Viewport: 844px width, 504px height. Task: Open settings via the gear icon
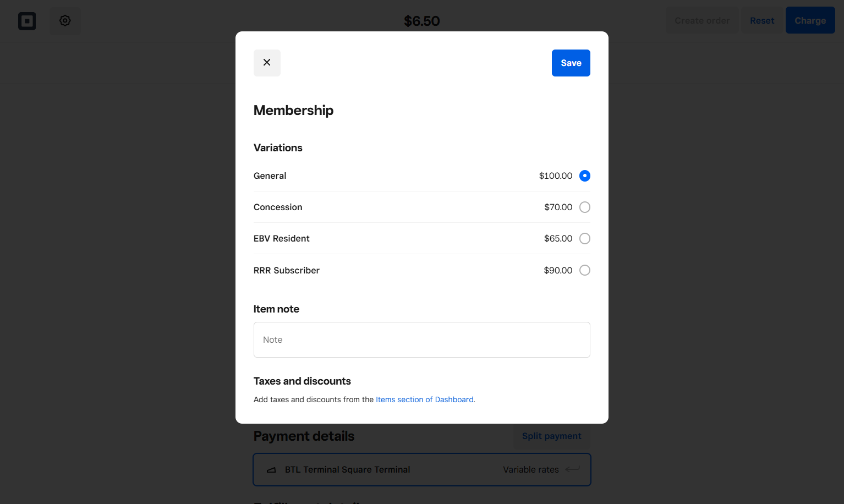[x=65, y=21]
